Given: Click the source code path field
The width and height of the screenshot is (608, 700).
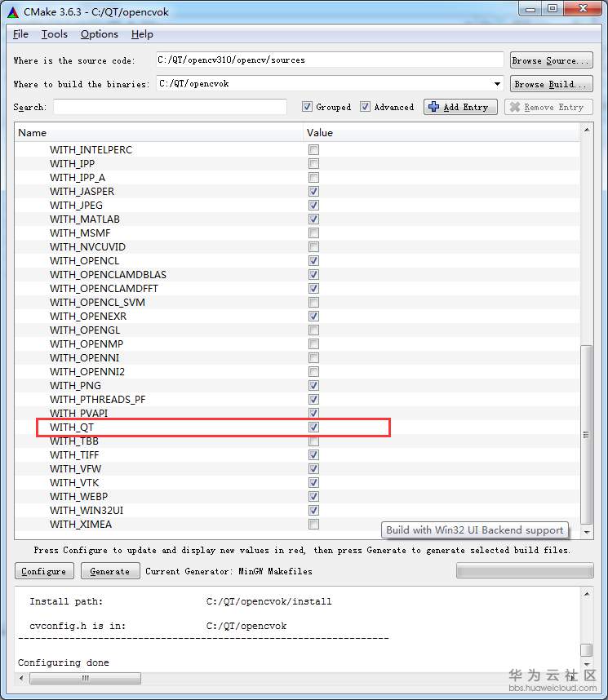Looking at the screenshot, I should pos(330,60).
